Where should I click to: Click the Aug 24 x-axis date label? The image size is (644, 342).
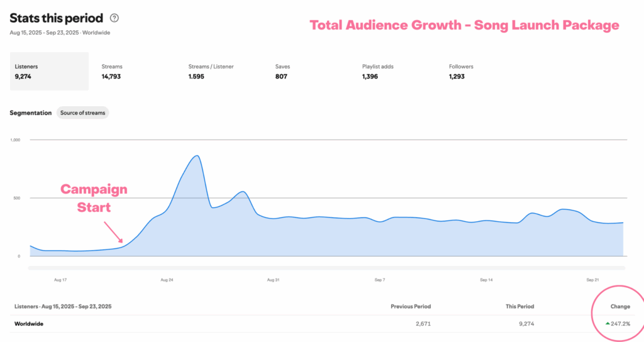coord(167,279)
